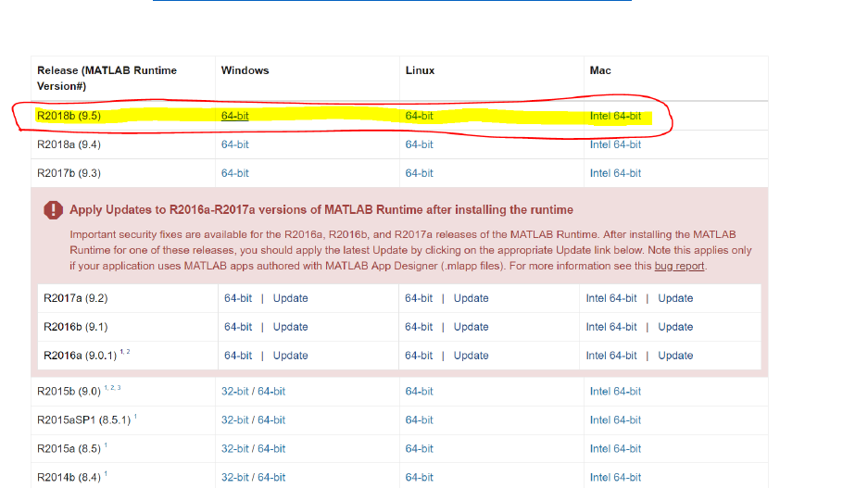Click the Apply Updates warning heading
Image resolution: width=868 pixels, height=488 pixels.
coord(321,209)
